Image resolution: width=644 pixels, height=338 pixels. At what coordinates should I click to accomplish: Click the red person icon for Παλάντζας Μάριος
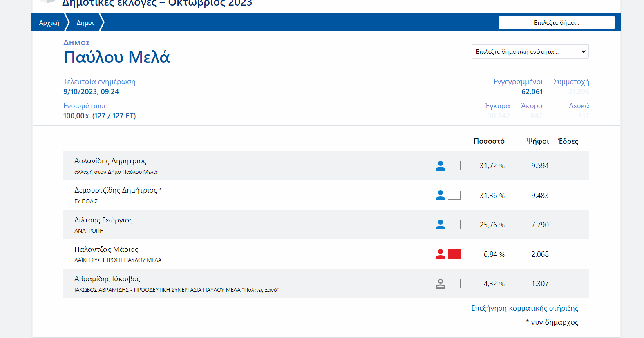tap(440, 254)
